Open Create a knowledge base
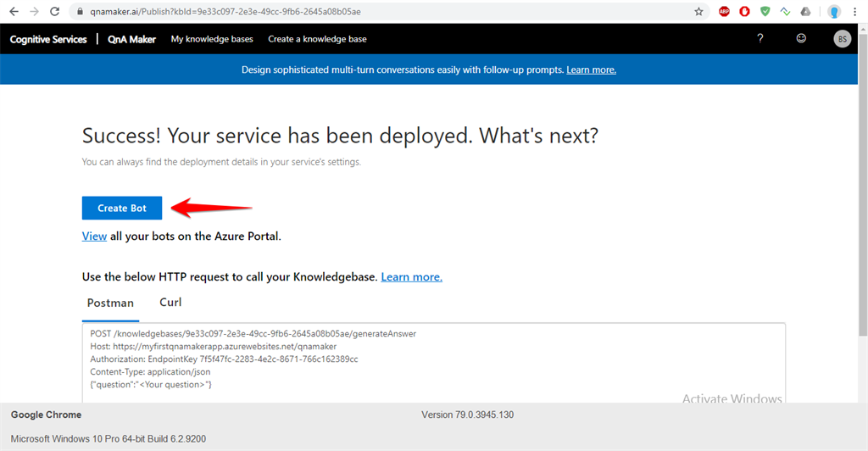Screen dimensions: 868x451 click(317, 39)
